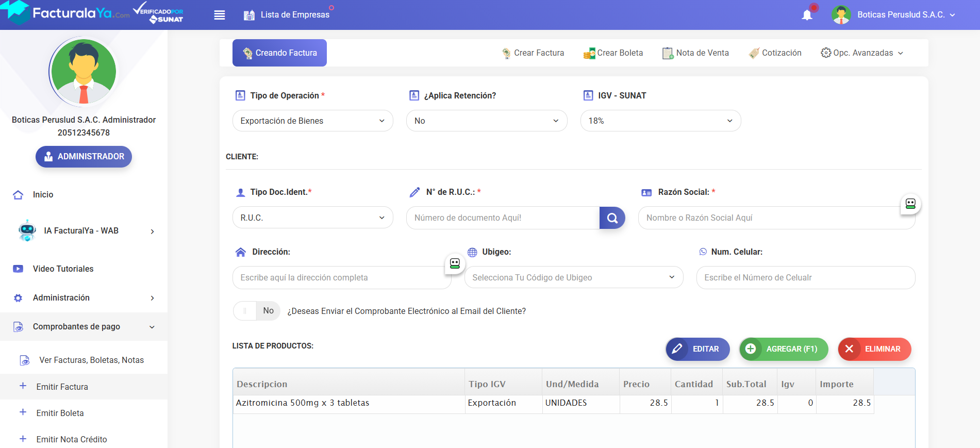Click the large profile picture in sidebar
This screenshot has width=980, height=448.
point(84,72)
